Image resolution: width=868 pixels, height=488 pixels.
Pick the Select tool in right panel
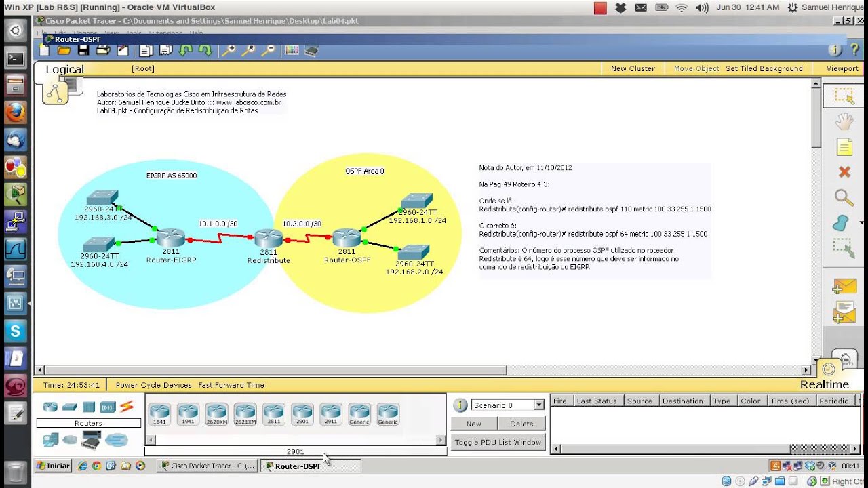(844, 96)
